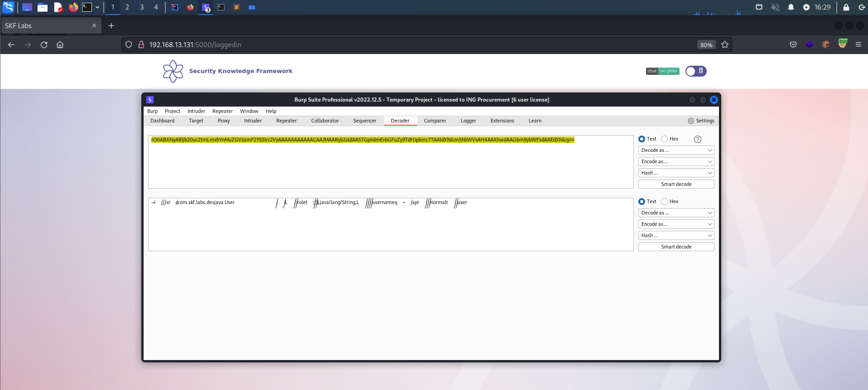Open Burp Settings
This screenshot has width=868, height=390.
pos(701,121)
